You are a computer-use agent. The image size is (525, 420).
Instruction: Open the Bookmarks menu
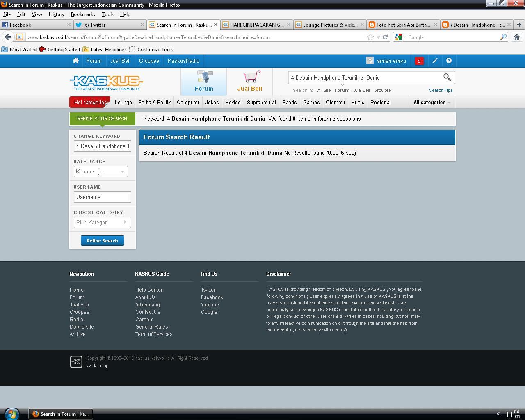pos(83,14)
